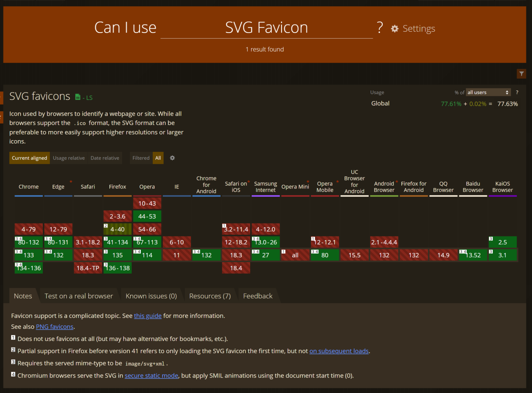Open PNG favicons link
532x393 pixels.
[x=55, y=327]
